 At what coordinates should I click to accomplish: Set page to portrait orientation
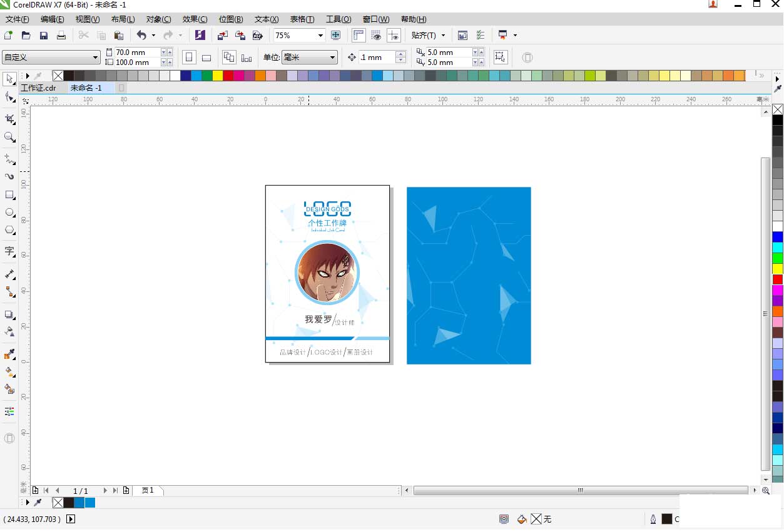point(189,58)
